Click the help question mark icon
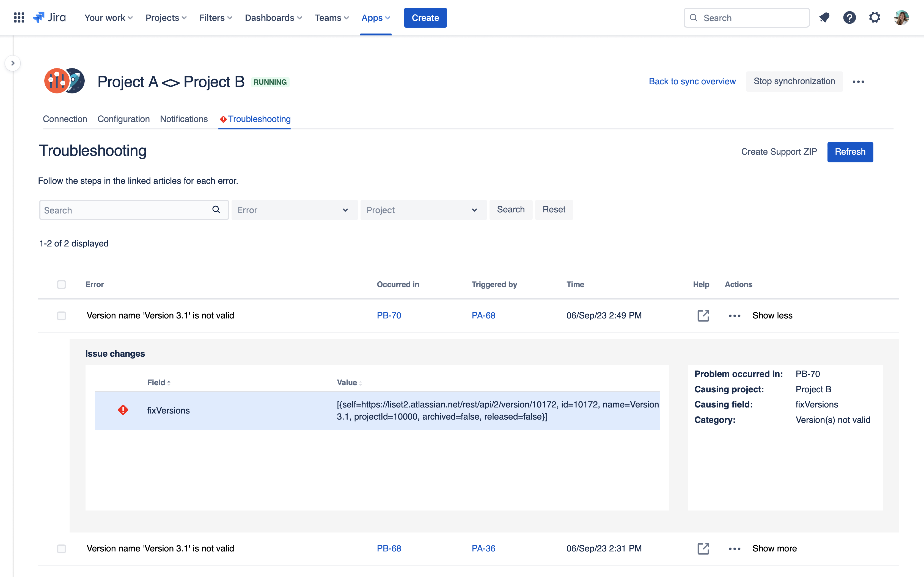Image resolution: width=924 pixels, height=577 pixels. (x=849, y=18)
